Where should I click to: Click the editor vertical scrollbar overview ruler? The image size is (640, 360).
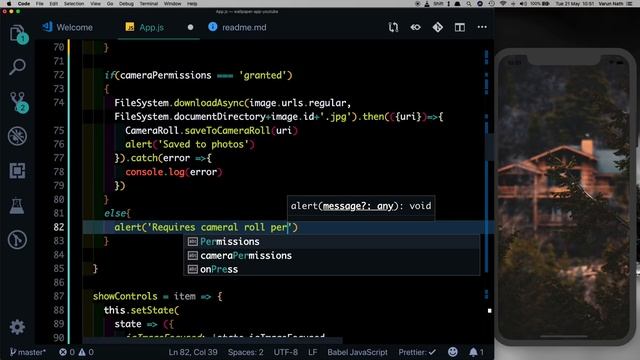tap(489, 192)
